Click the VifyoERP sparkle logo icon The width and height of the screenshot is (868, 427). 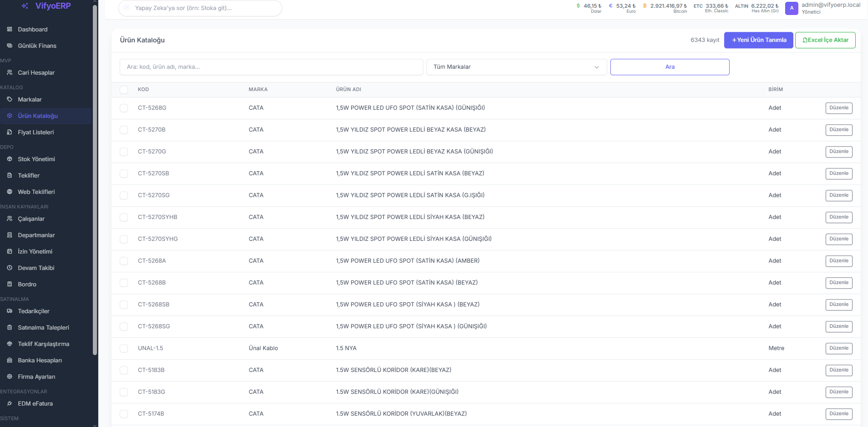tap(25, 6)
